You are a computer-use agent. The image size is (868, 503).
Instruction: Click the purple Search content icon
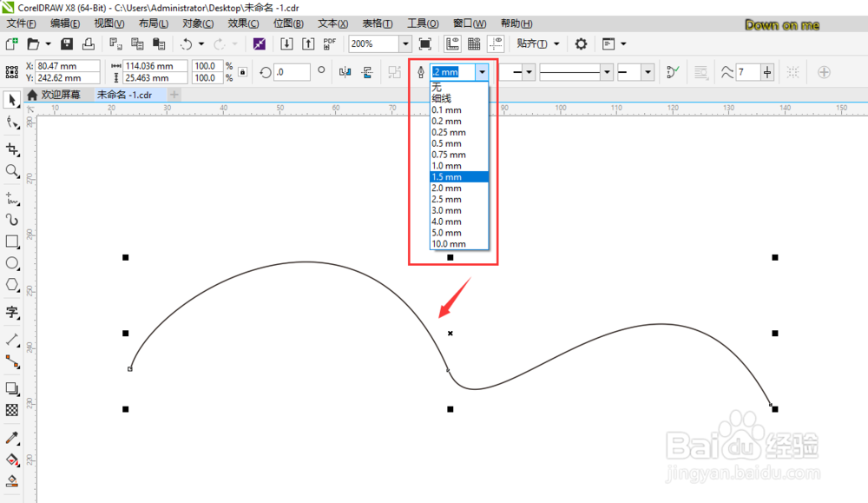point(259,43)
